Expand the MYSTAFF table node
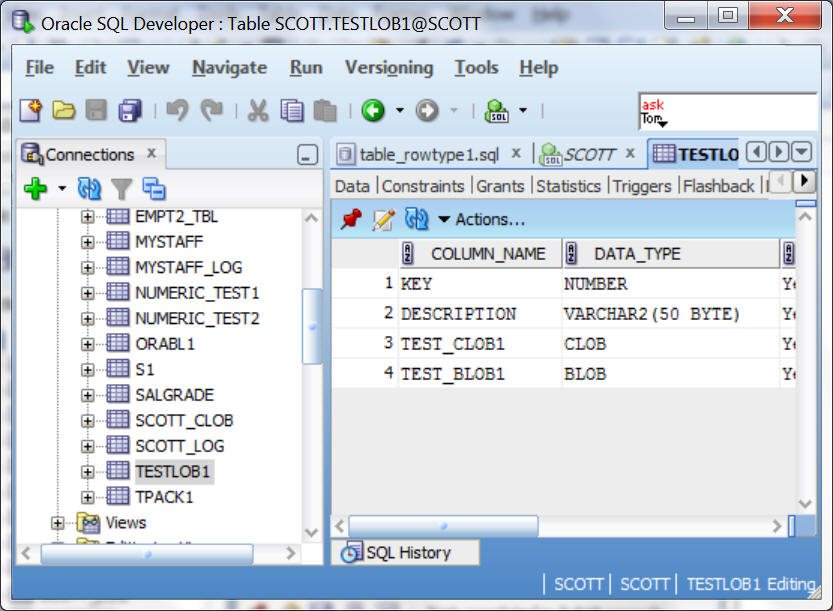Image resolution: width=833 pixels, height=611 pixels. pyautogui.click(x=88, y=242)
